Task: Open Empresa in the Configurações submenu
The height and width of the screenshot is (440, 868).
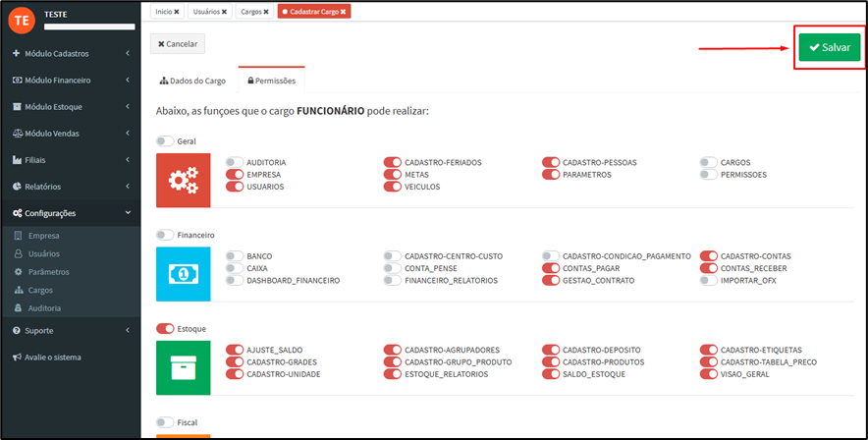Action: [x=44, y=236]
